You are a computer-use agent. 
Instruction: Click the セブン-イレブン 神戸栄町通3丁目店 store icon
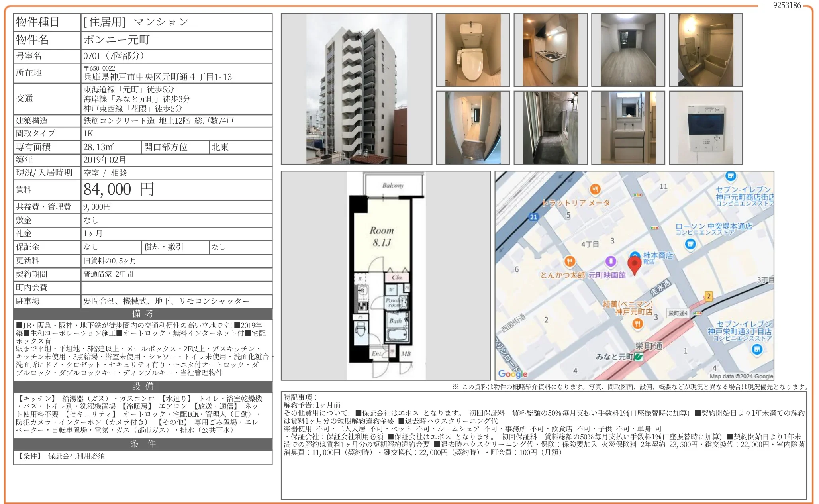(x=756, y=349)
